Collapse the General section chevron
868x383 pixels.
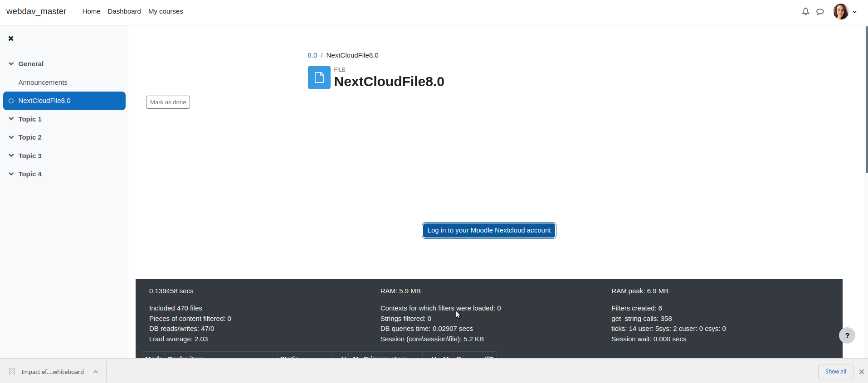[11, 64]
